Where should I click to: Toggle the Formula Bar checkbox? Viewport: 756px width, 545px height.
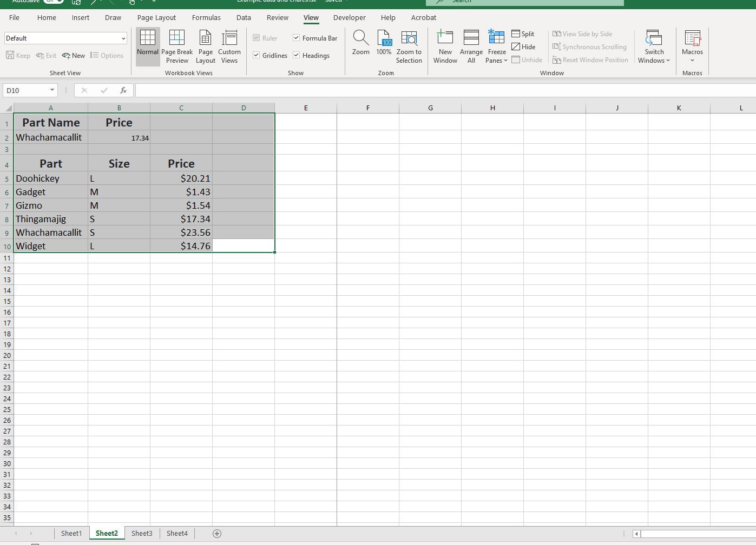pyautogui.click(x=297, y=38)
